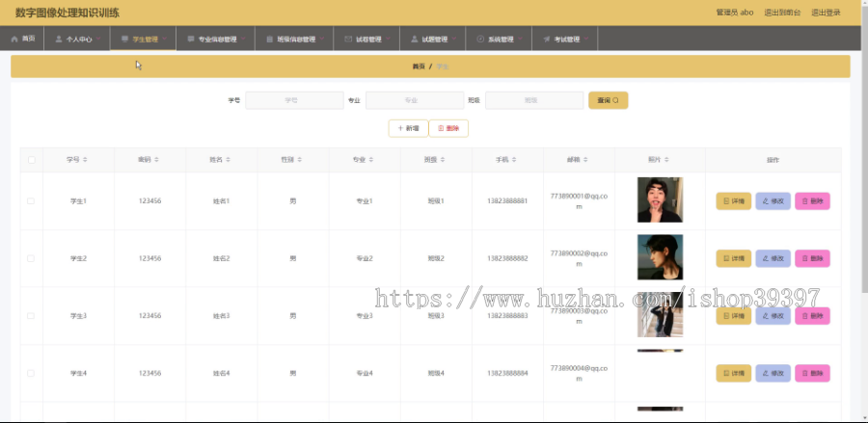Click 修改 for student 学生4

[x=773, y=373]
